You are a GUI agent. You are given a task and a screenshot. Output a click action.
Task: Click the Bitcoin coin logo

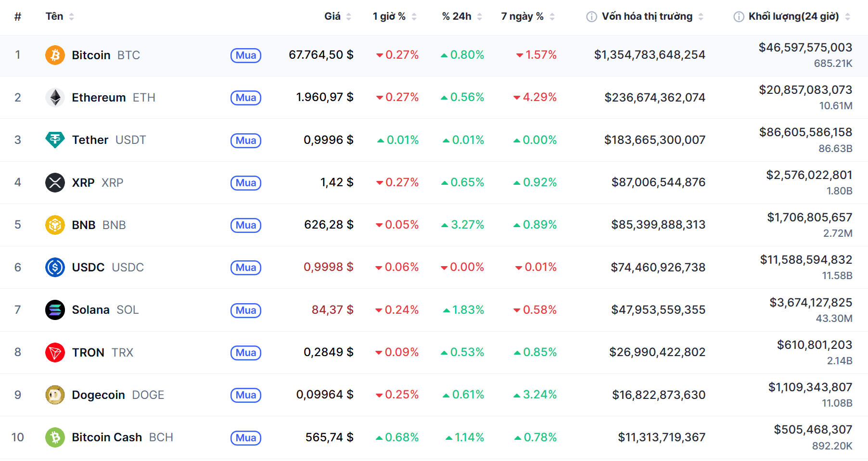point(55,55)
